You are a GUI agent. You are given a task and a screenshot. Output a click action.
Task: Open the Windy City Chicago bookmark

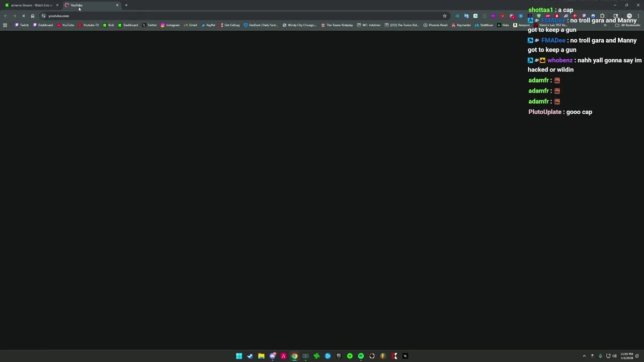[299, 25]
